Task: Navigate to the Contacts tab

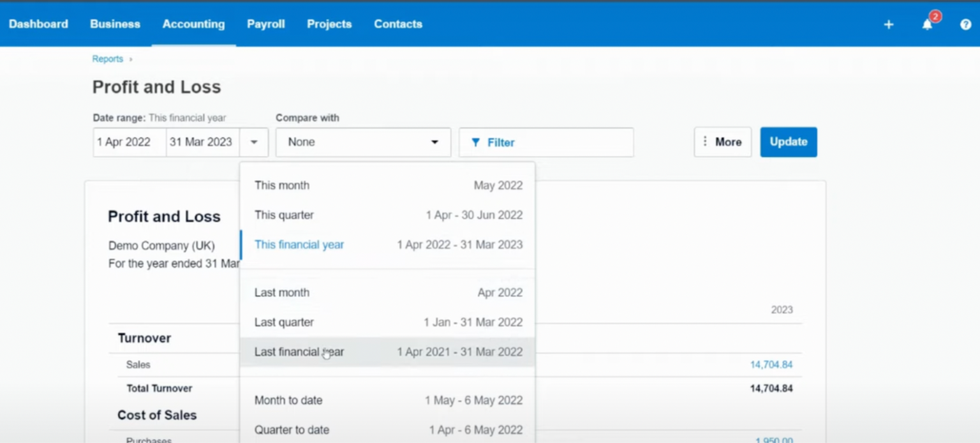Action: [x=397, y=24]
